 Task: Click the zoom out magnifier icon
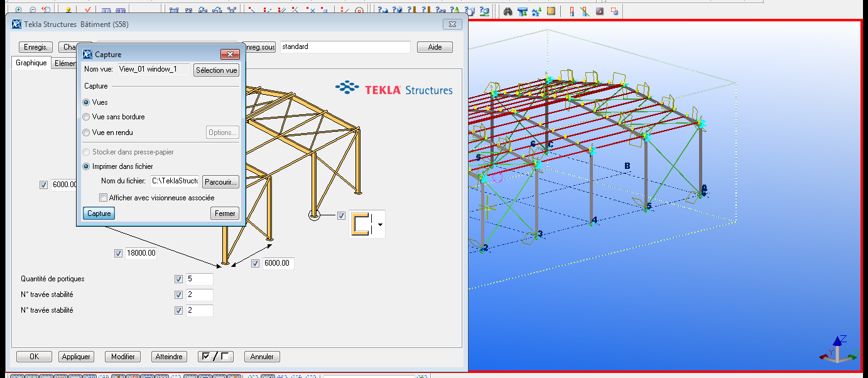click(33, 10)
